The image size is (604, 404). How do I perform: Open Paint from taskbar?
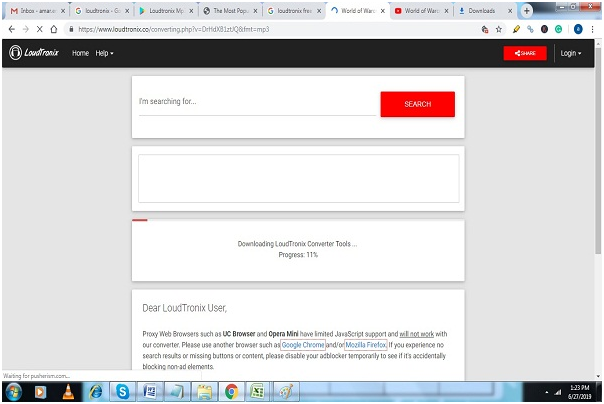click(286, 392)
